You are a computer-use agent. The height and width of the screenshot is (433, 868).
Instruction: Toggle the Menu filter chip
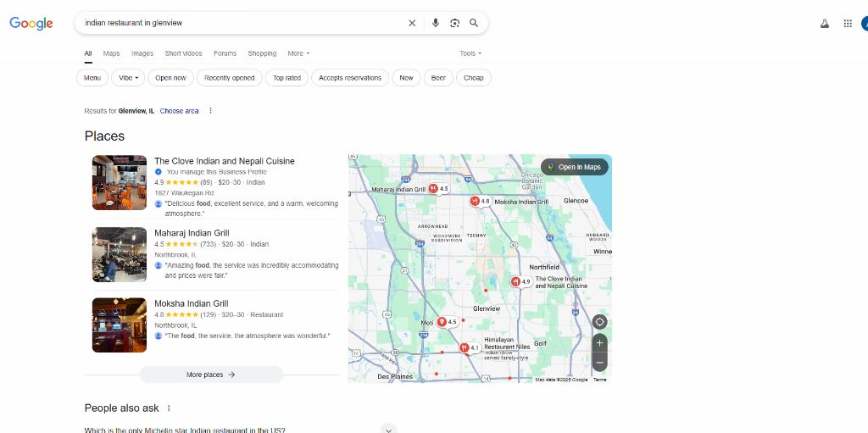coord(92,78)
